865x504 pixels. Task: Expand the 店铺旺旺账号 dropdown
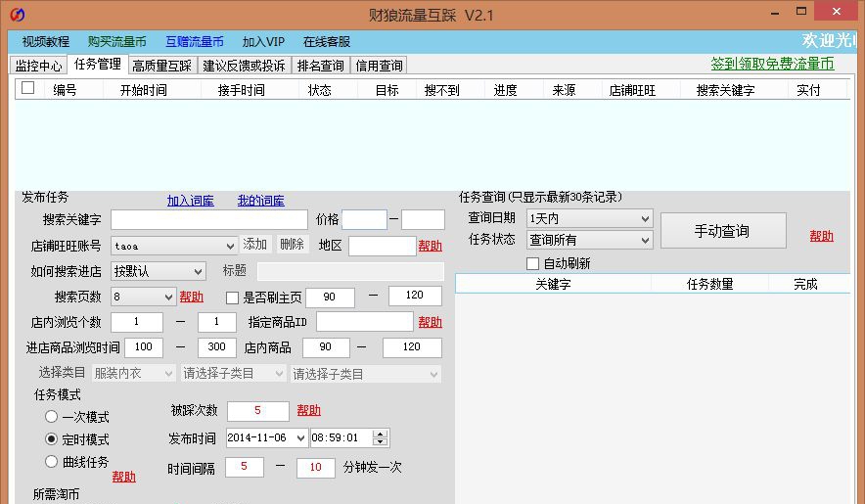[x=230, y=246]
